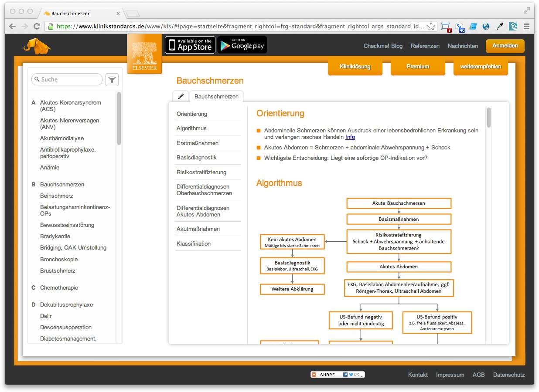Click the Premium button
This screenshot has width=539, height=392.
pyautogui.click(x=418, y=67)
